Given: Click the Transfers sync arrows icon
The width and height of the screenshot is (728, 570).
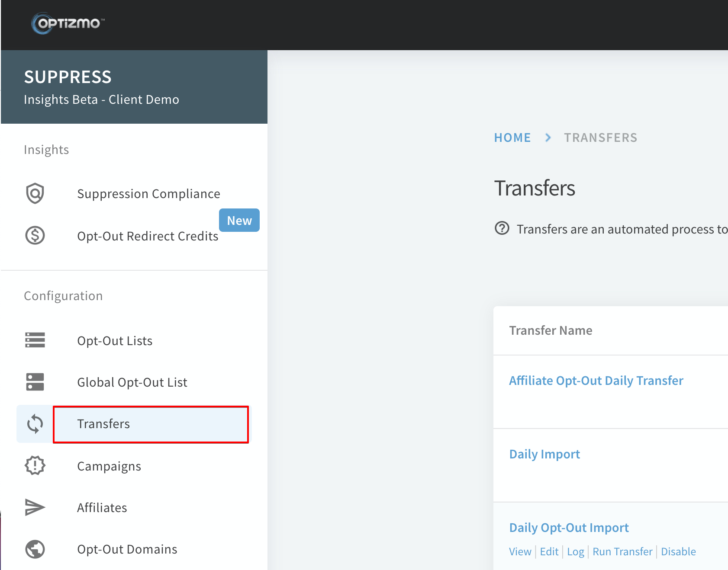Looking at the screenshot, I should point(35,424).
